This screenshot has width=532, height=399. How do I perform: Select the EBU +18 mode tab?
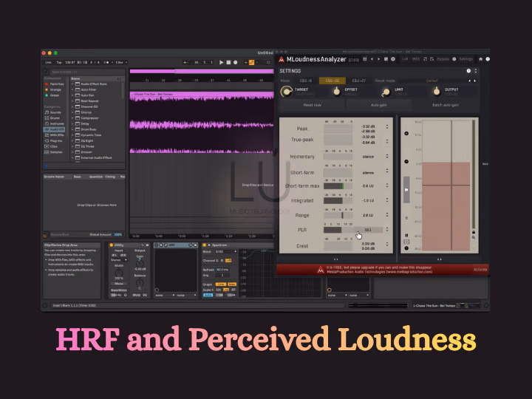[332, 81]
